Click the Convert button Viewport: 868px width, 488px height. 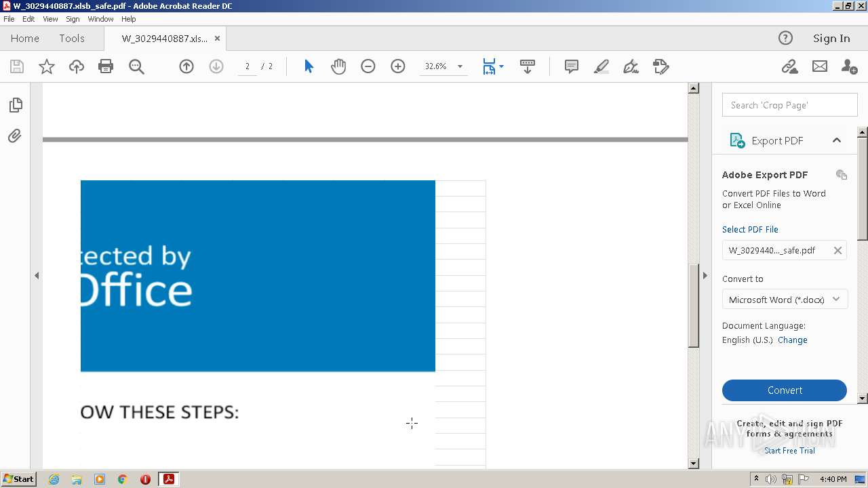pos(785,390)
